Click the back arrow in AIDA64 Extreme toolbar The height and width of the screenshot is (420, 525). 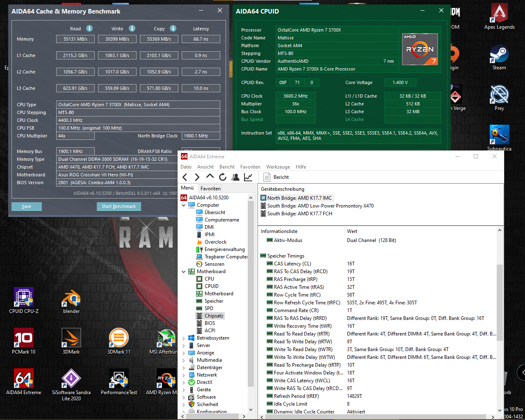tap(185, 177)
